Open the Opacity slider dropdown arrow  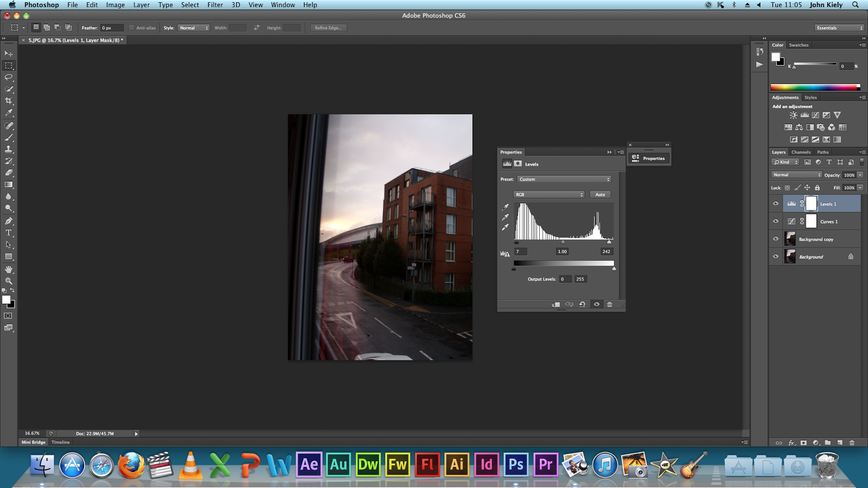(860, 175)
